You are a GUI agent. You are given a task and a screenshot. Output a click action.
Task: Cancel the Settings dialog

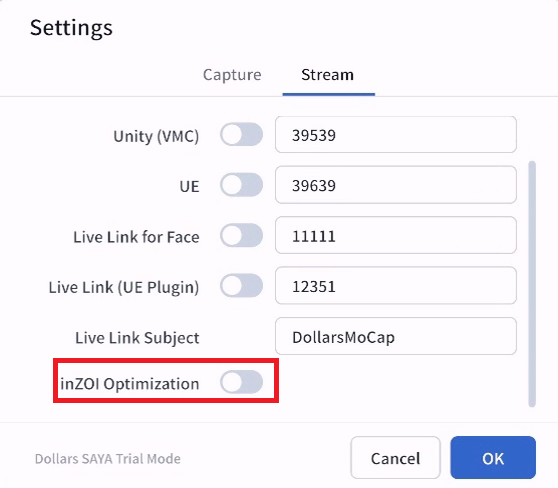pos(395,458)
